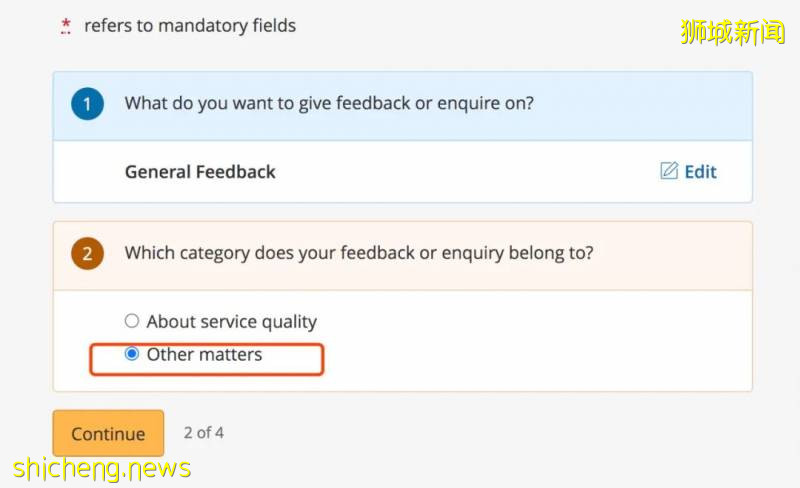
Task: Click the 'Other matters' label text
Action: coord(204,354)
